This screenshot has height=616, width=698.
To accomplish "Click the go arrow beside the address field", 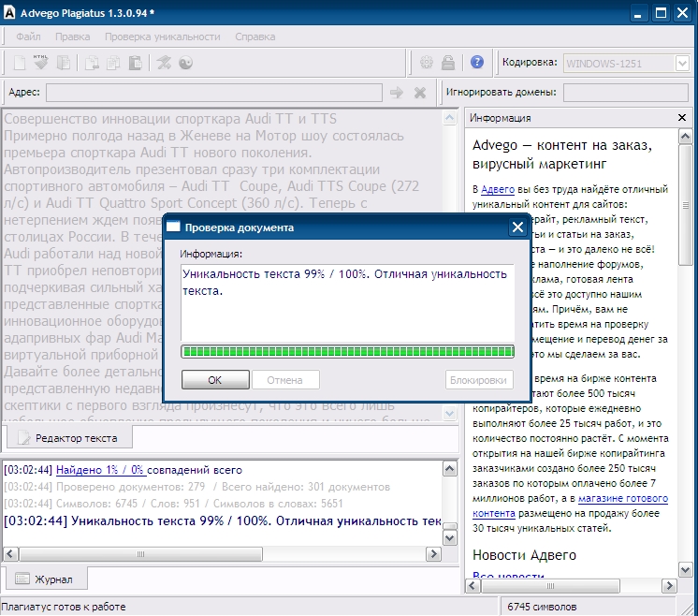I will [x=397, y=93].
